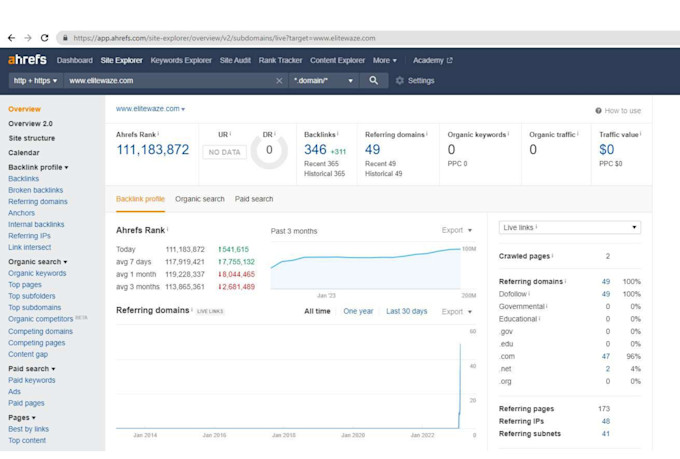This screenshot has width=680, height=459.
Task: Switch to Organic search tab
Action: pyautogui.click(x=200, y=199)
